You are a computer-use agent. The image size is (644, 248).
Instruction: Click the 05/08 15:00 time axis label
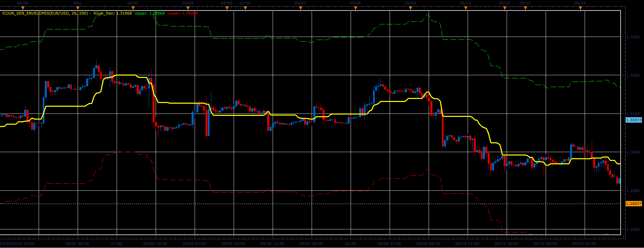tap(389, 244)
